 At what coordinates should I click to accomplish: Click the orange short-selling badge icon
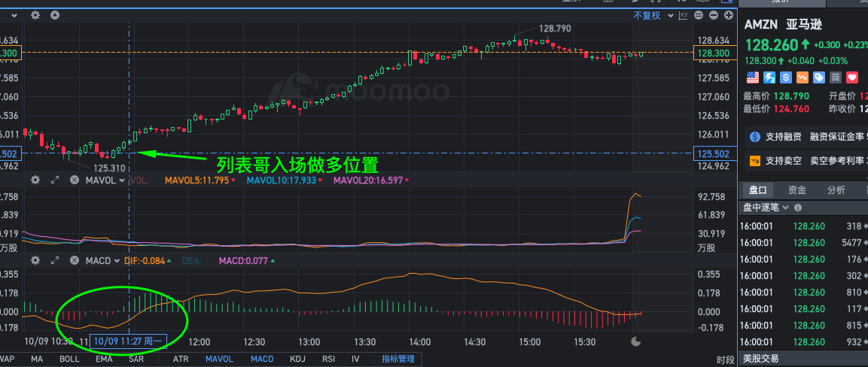802,77
